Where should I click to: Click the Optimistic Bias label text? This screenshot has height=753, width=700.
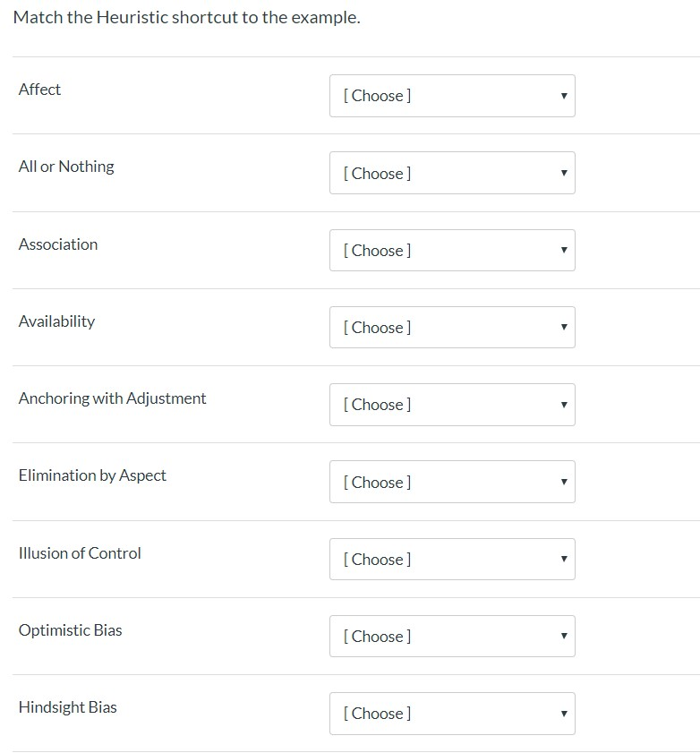70,630
